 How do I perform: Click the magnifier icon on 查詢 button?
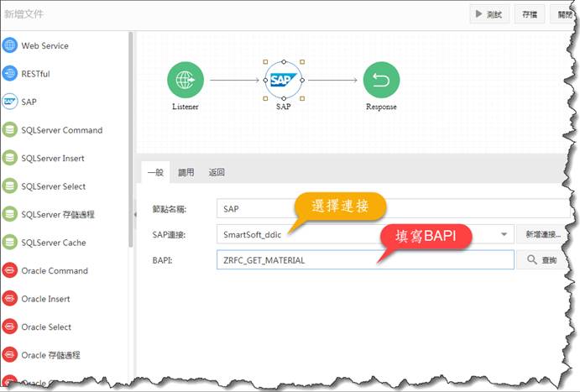click(532, 259)
